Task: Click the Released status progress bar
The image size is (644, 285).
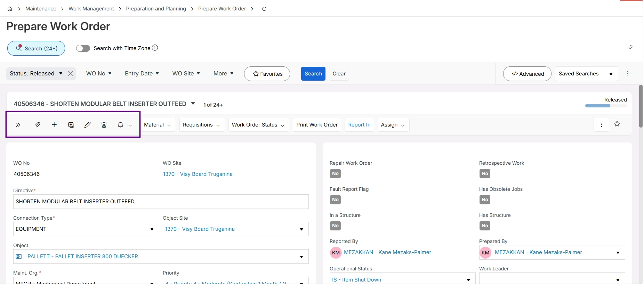Action: [606, 106]
